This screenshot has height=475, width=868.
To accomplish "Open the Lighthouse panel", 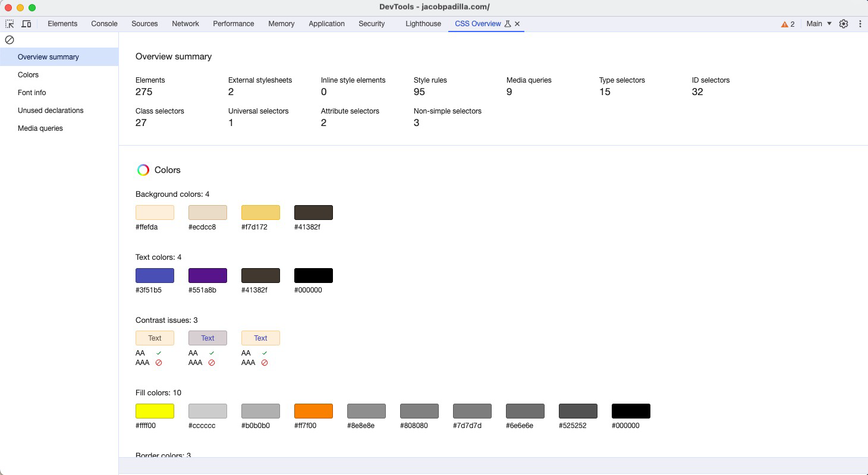I will point(423,24).
